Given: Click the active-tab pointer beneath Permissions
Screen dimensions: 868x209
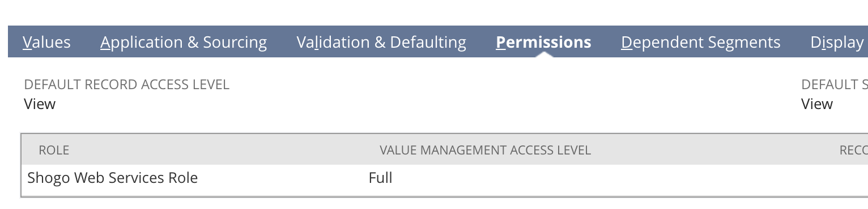Looking at the screenshot, I should [543, 55].
